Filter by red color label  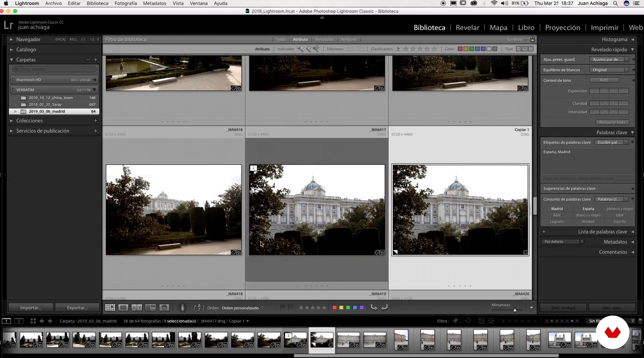click(x=460, y=49)
